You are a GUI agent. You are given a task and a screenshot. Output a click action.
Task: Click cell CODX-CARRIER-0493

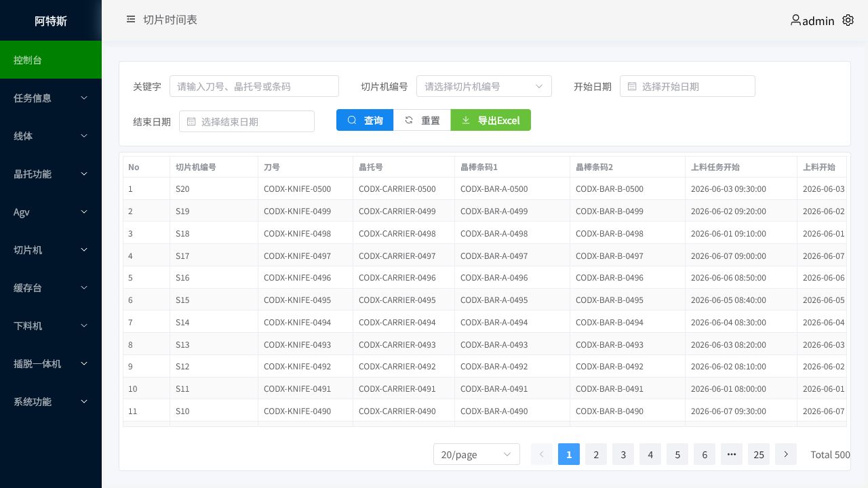click(404, 344)
